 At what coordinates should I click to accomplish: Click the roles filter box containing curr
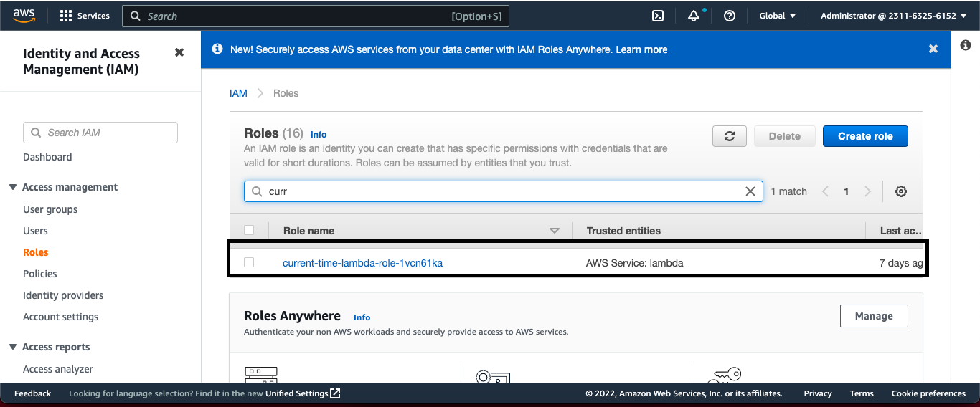click(x=504, y=191)
